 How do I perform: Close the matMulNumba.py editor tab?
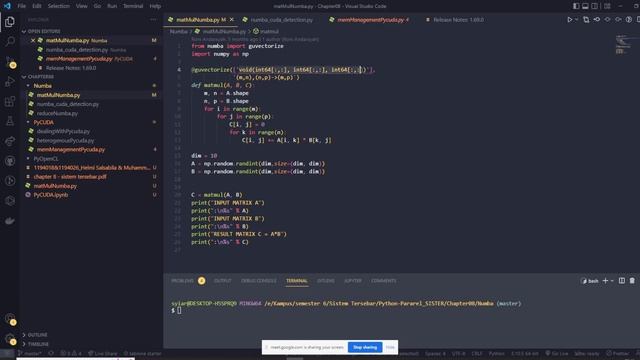click(x=231, y=20)
